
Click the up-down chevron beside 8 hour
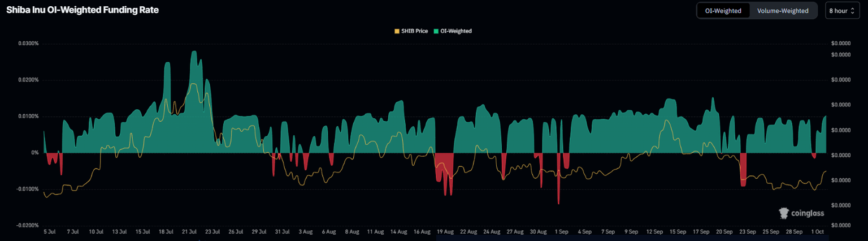[x=852, y=11]
